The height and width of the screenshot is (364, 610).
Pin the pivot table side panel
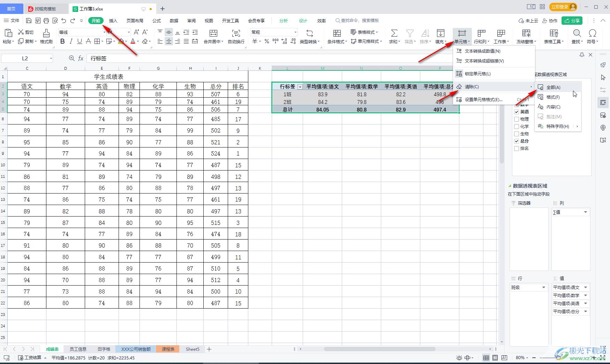(582, 55)
